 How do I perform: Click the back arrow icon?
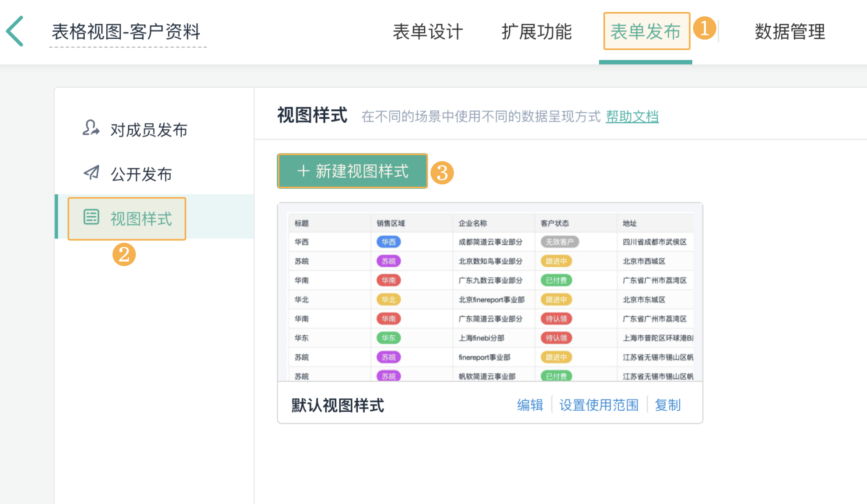point(15,31)
